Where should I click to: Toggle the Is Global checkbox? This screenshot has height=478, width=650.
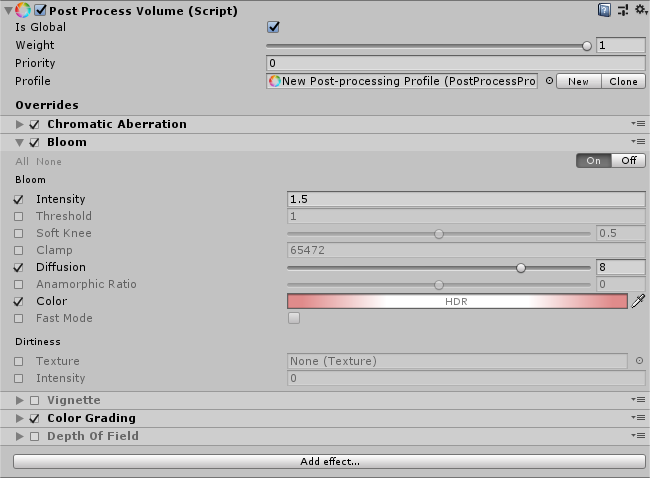coord(273,27)
